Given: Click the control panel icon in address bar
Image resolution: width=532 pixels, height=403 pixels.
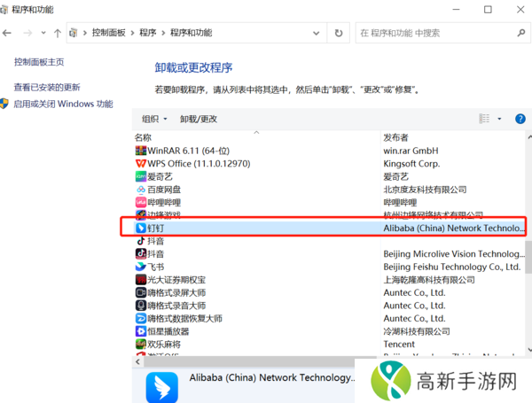Looking at the screenshot, I should [74, 33].
